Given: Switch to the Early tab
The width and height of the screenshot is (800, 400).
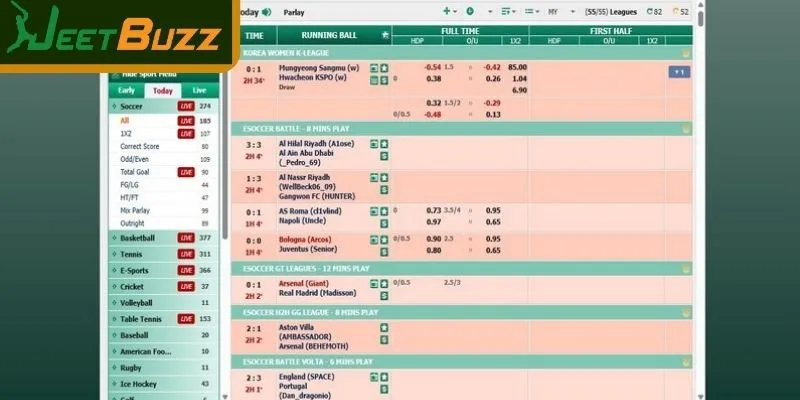Looking at the screenshot, I should 127,90.
